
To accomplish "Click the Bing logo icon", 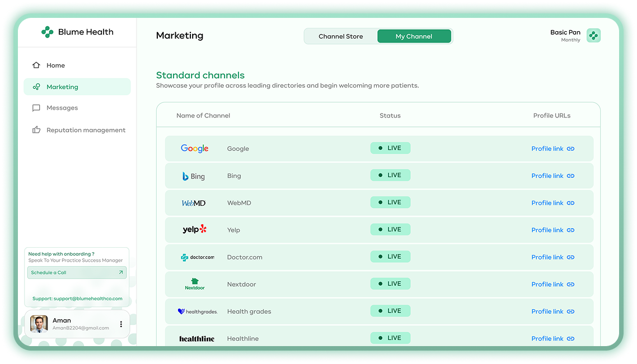I will [194, 176].
